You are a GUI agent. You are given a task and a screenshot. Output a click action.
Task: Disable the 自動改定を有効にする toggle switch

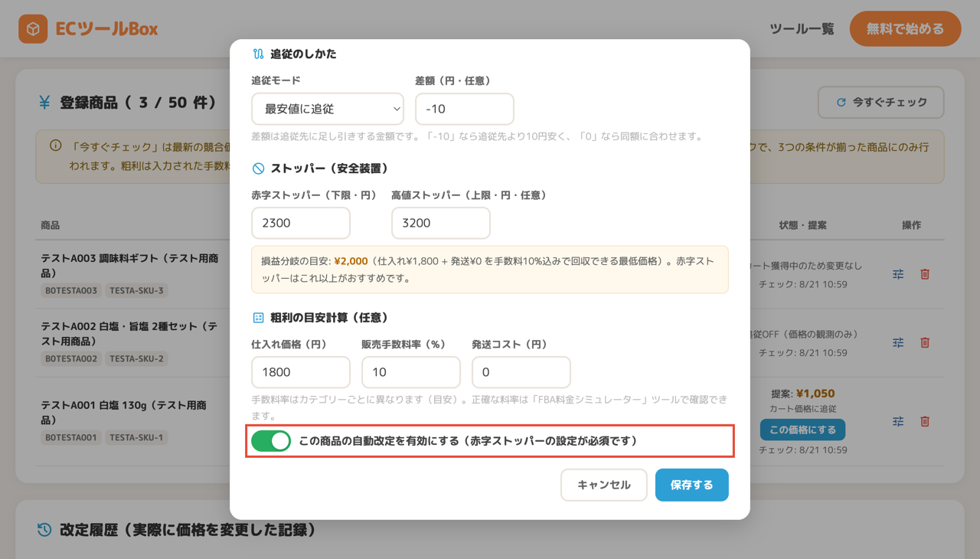pyautogui.click(x=271, y=441)
